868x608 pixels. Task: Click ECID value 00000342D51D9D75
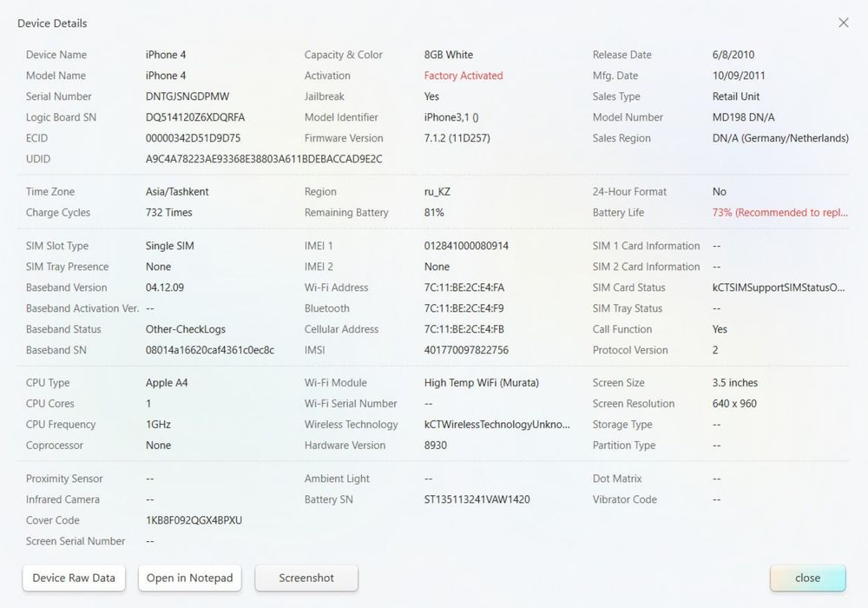[193, 138]
